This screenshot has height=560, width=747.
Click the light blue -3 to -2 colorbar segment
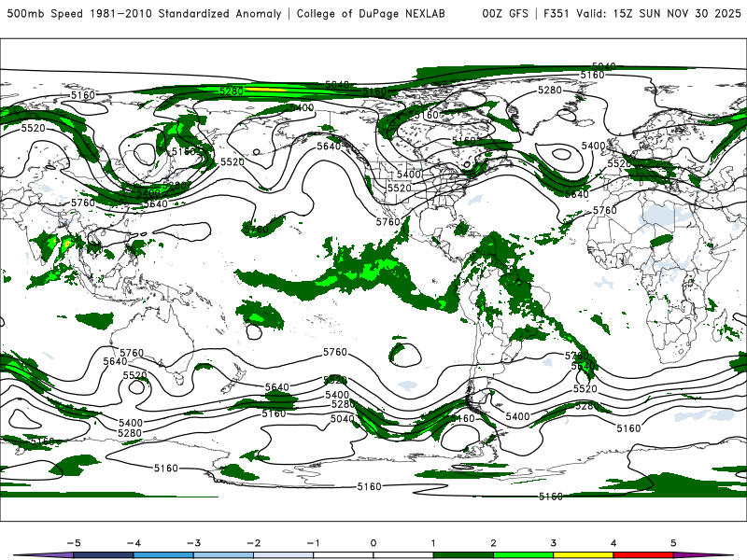(223, 555)
